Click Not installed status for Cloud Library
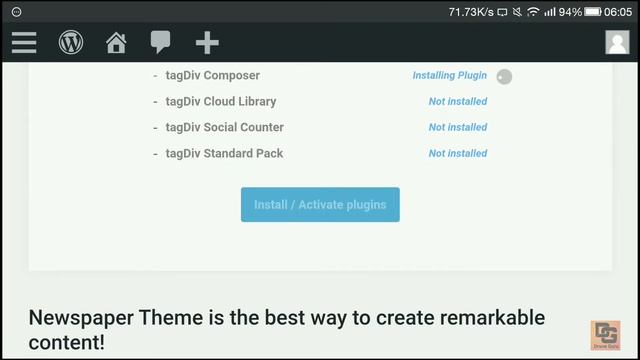The height and width of the screenshot is (360, 640). tap(458, 101)
